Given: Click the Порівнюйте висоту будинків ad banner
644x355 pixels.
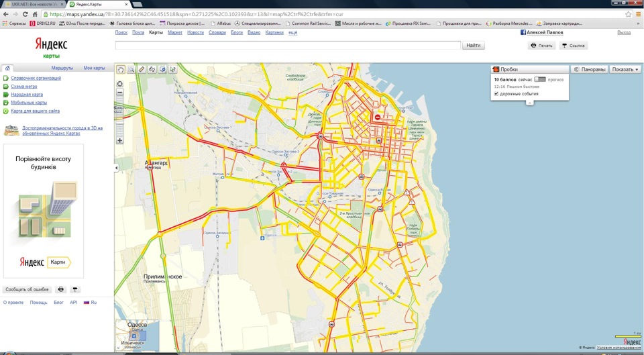Looking at the screenshot, I should (44, 211).
